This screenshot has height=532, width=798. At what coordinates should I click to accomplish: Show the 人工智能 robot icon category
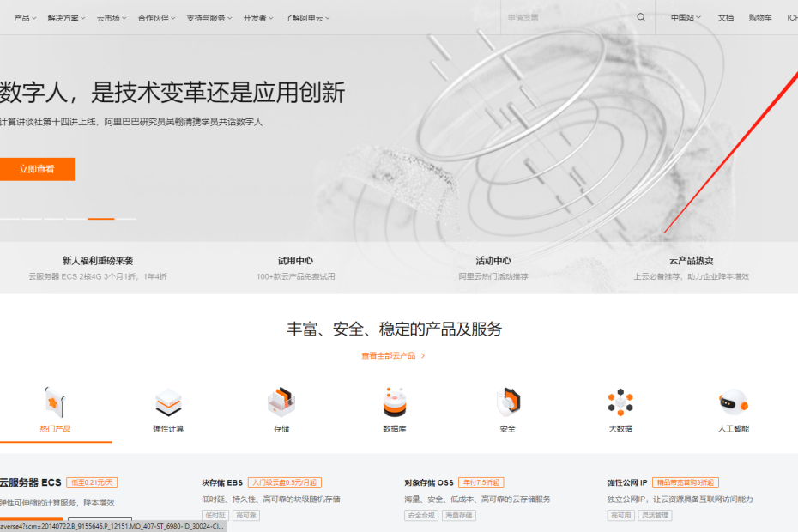click(734, 402)
